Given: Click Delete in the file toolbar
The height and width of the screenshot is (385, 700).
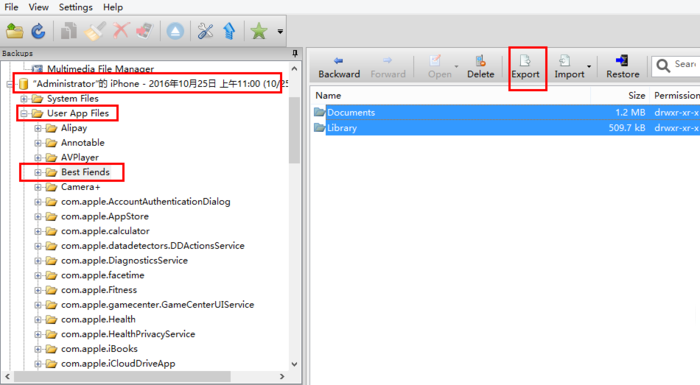Looking at the screenshot, I should pos(480,67).
